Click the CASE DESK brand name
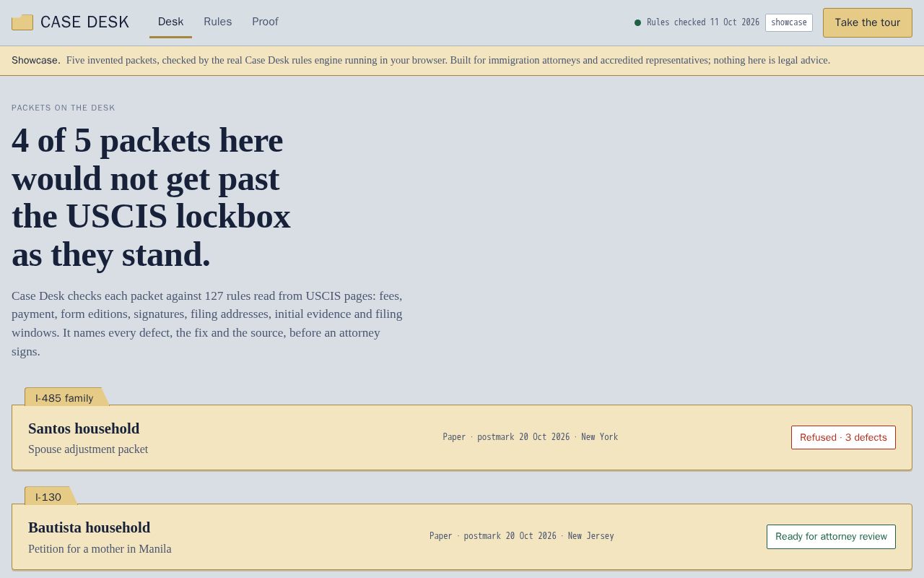The width and height of the screenshot is (924, 578). click(84, 22)
